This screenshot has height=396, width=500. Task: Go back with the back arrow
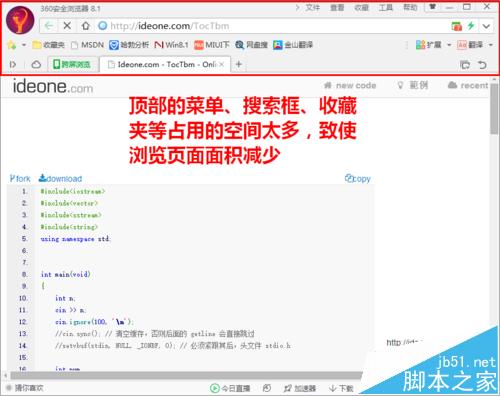point(49,26)
